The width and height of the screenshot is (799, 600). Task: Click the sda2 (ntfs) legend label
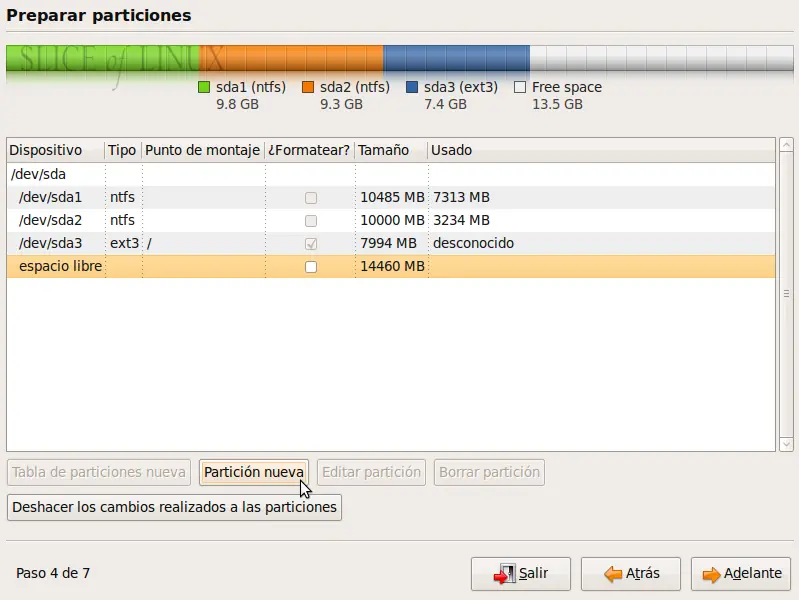[x=355, y=87]
